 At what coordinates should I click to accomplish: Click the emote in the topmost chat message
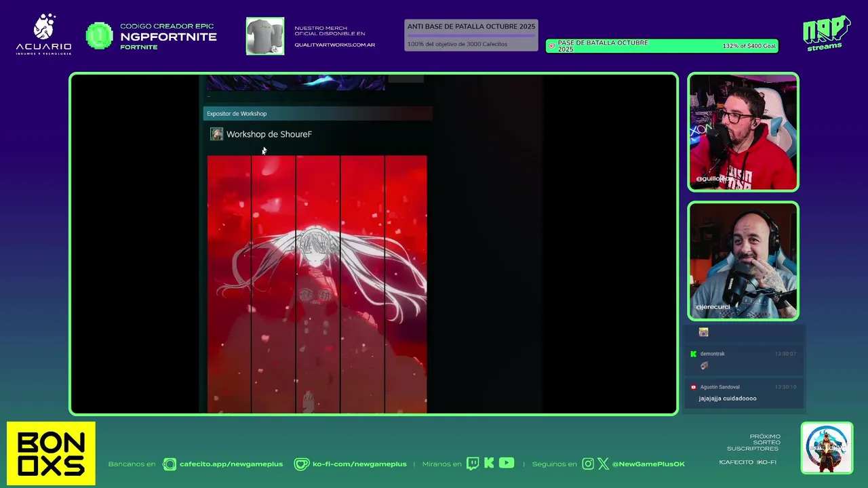click(x=703, y=332)
